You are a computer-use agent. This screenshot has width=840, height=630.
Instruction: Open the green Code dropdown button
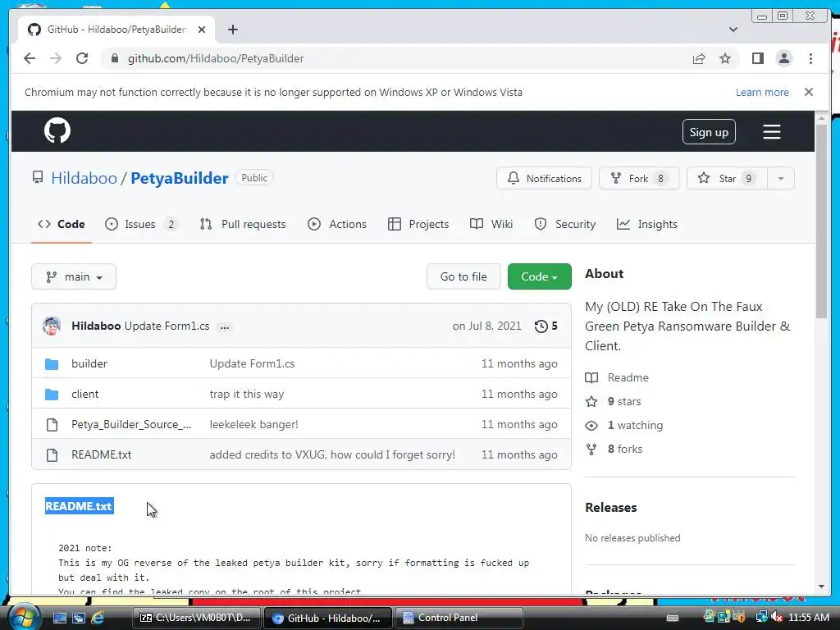[x=540, y=276]
